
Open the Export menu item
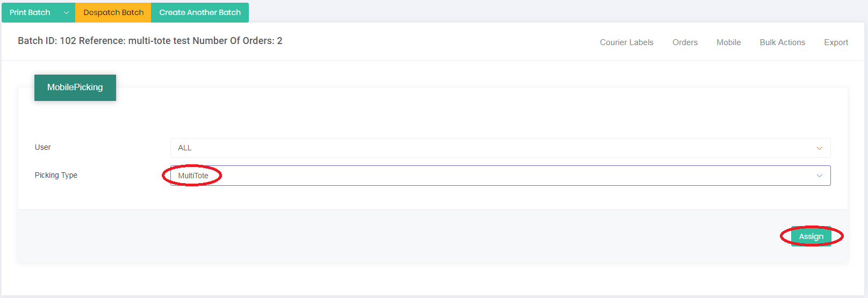click(x=836, y=42)
